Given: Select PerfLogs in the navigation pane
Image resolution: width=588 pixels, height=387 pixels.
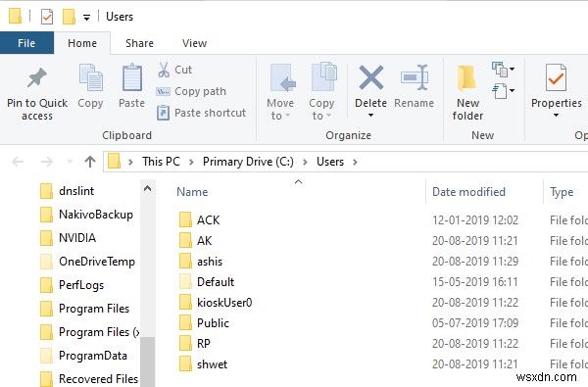Looking at the screenshot, I should [x=72, y=285].
